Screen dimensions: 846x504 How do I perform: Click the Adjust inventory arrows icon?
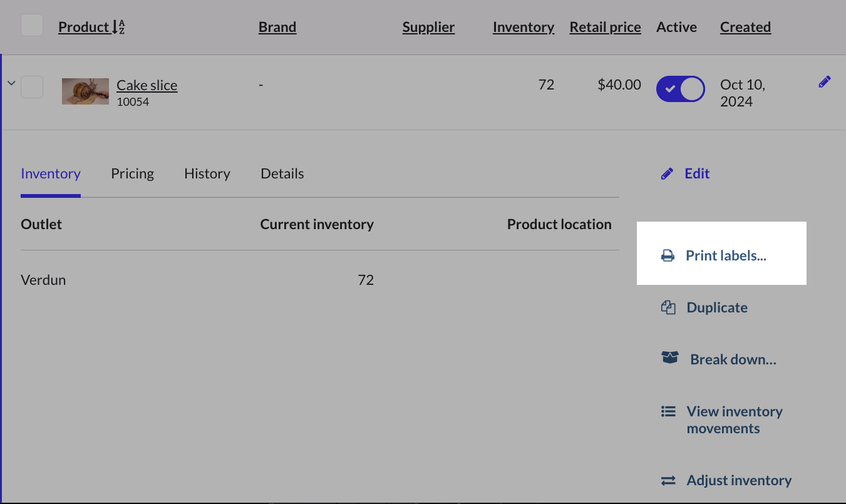tap(668, 480)
